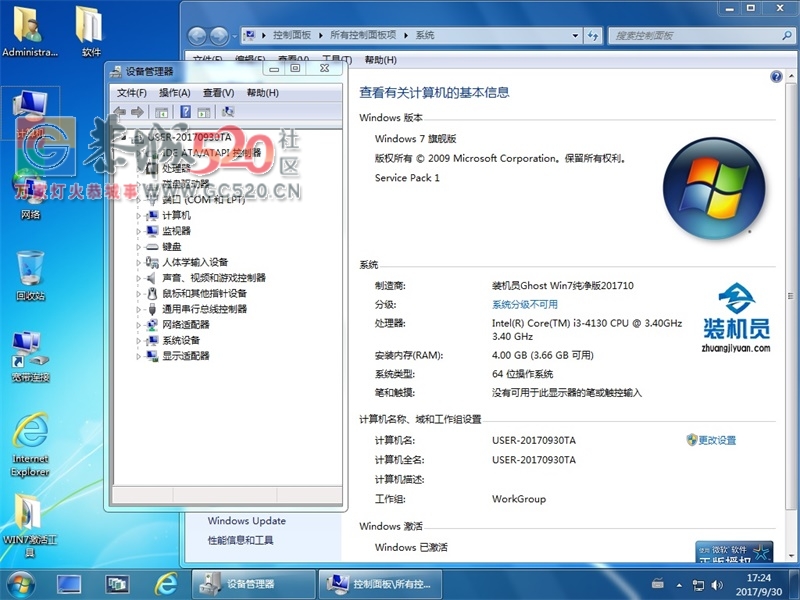Click the blue Help icon in Device Manager toolbar
This screenshot has height=600, width=800.
point(186,112)
